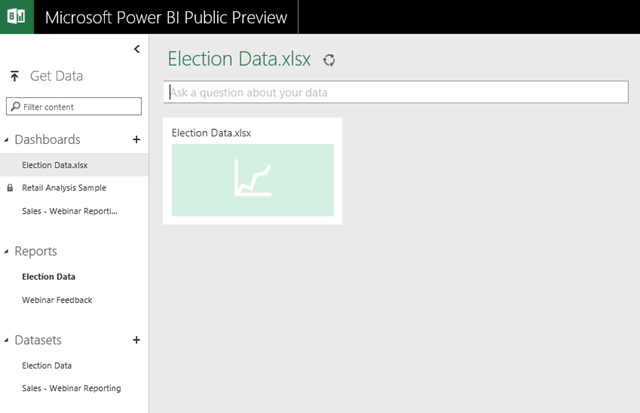Select the Election Data dataset
Screen dimensions: 640x413
[47, 366]
